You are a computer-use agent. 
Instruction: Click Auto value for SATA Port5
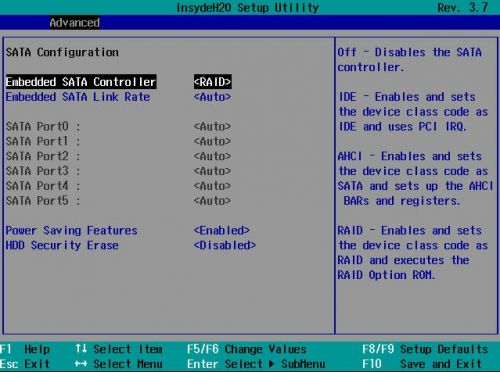click(x=212, y=201)
